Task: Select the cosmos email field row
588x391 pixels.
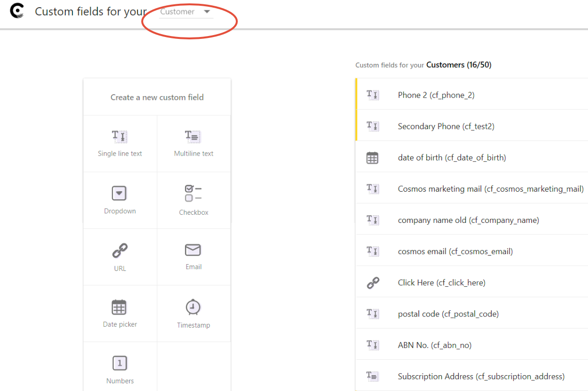Action: tap(455, 251)
